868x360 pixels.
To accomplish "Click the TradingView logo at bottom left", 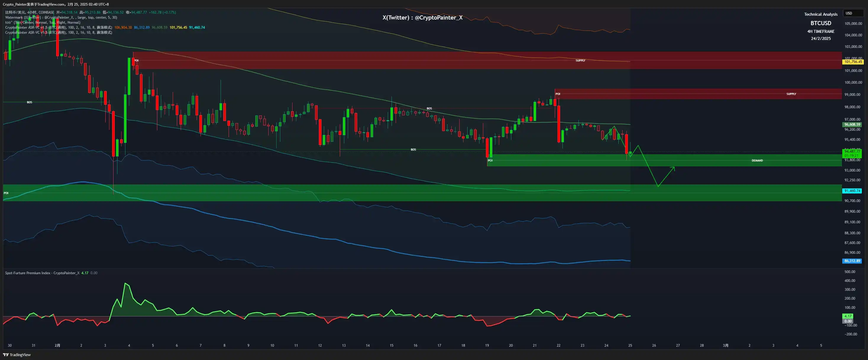I will [17, 355].
